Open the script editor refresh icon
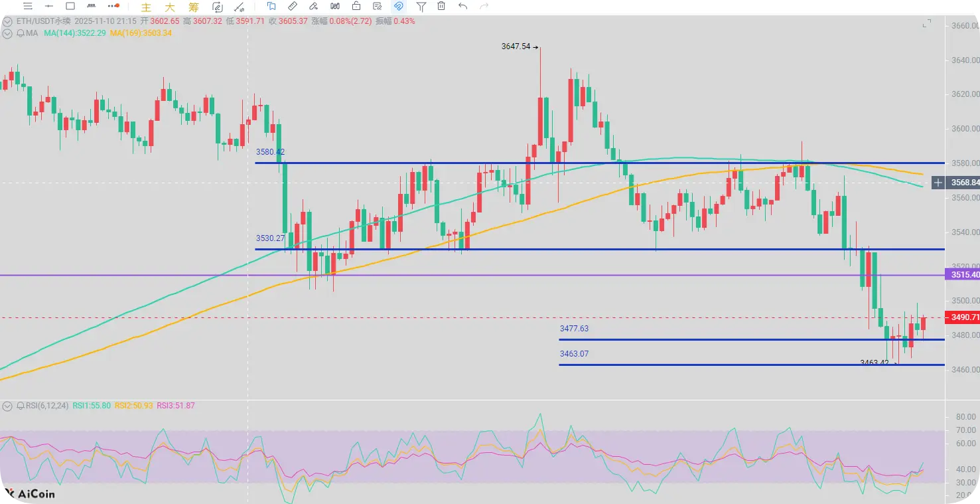The width and height of the screenshot is (980, 504). (x=217, y=7)
